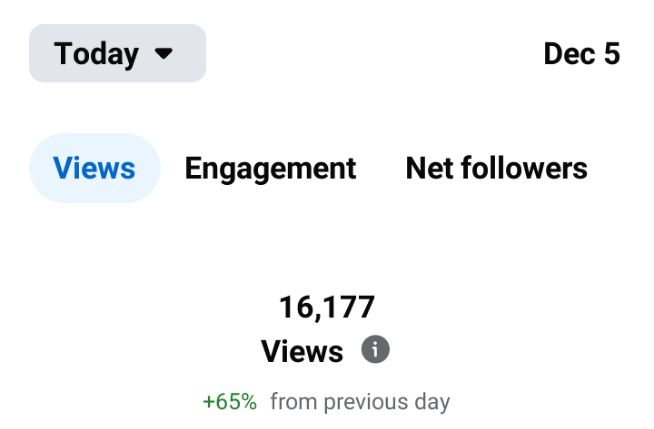Screen dimensions: 654x429
Task: Choose the Net followers metric
Action: point(496,168)
